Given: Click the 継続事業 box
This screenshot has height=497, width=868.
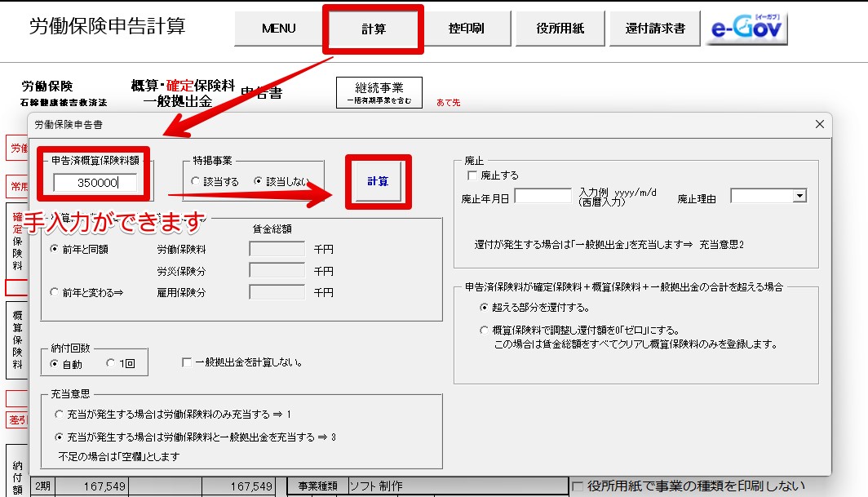Looking at the screenshot, I should pos(379,92).
